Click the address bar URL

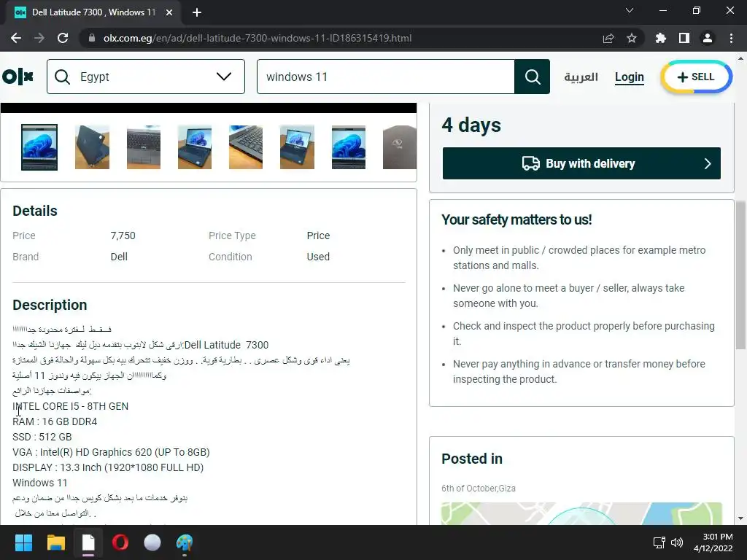click(258, 38)
